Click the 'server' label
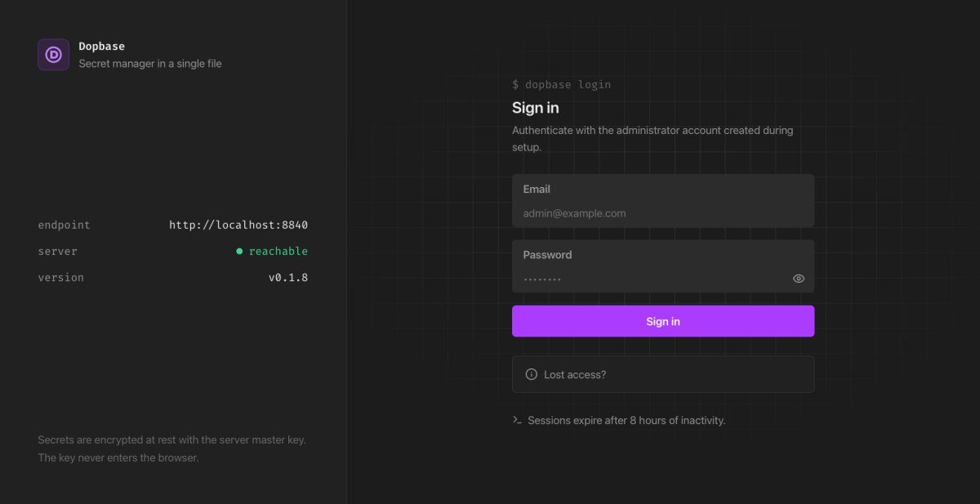This screenshot has width=980, height=504. [x=58, y=251]
